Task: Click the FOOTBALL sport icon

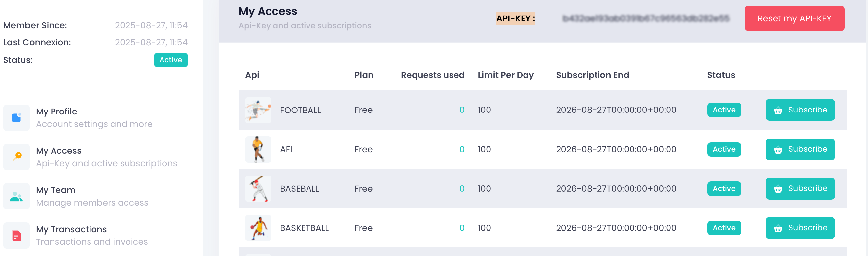Action: click(258, 110)
